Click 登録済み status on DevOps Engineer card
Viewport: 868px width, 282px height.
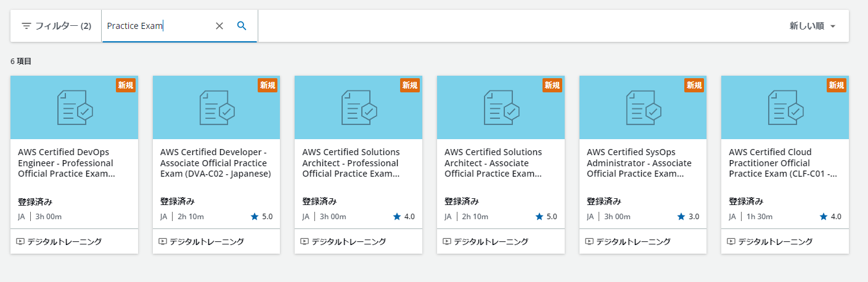click(35, 201)
